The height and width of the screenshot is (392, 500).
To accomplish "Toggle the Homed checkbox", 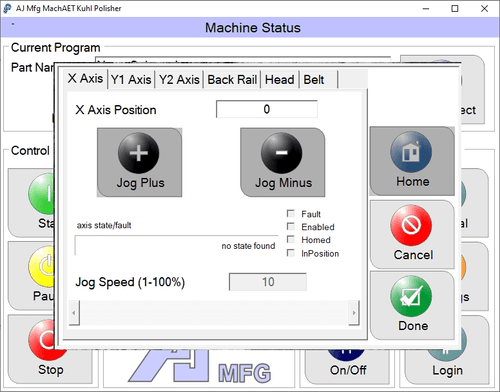I will coord(291,240).
